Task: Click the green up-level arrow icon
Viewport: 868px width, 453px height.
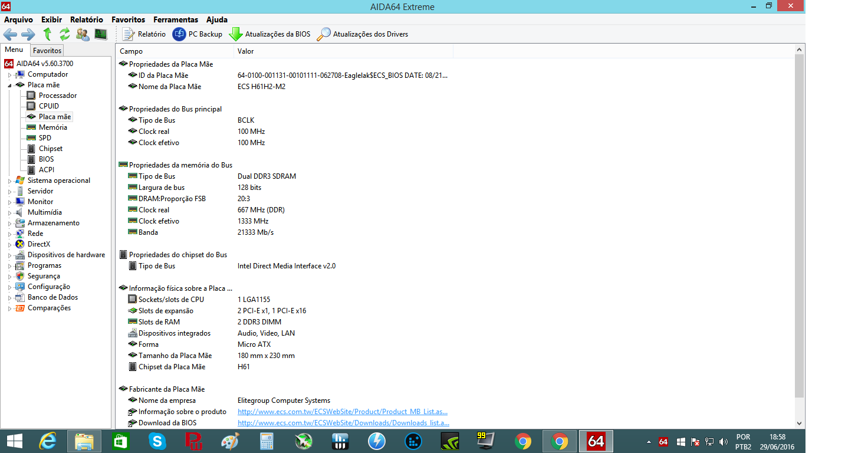Action: click(47, 34)
